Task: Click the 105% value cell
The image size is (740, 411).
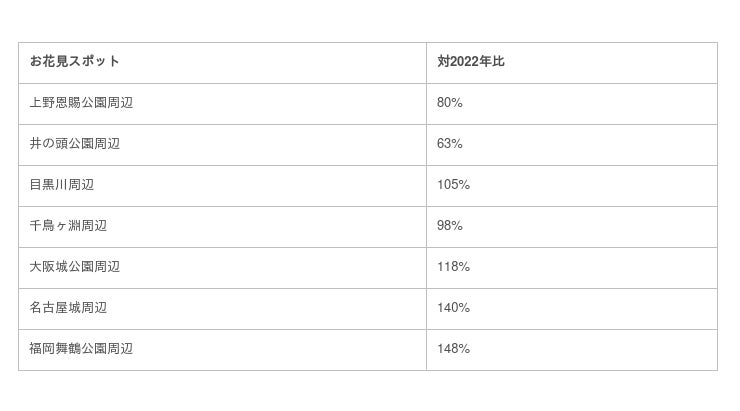Action: tap(453, 185)
